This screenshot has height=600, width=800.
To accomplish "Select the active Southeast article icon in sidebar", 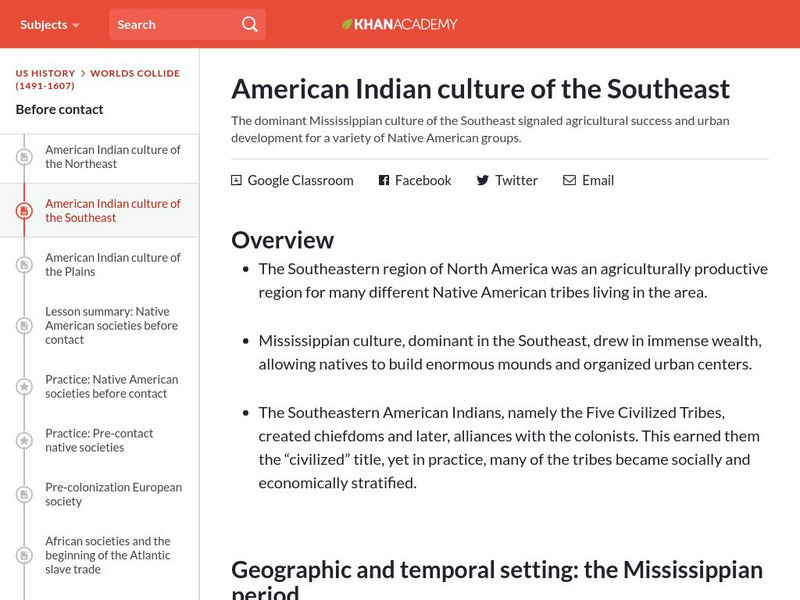I will pos(24,211).
